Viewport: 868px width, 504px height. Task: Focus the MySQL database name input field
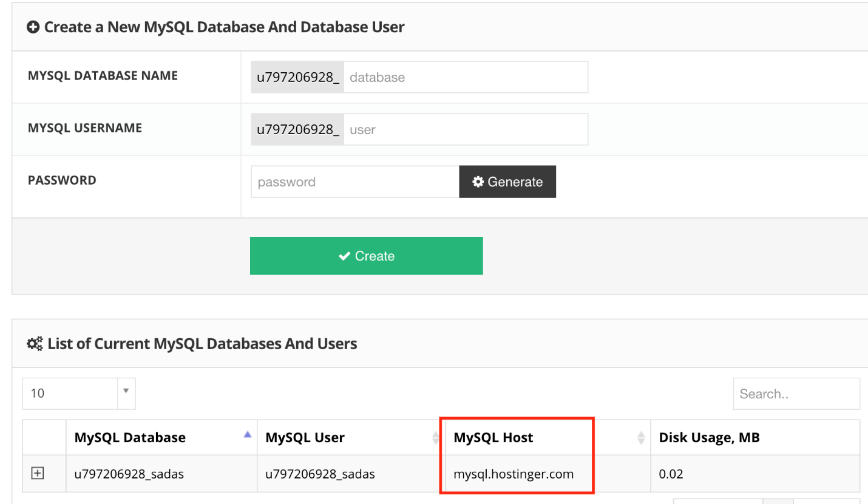(466, 77)
